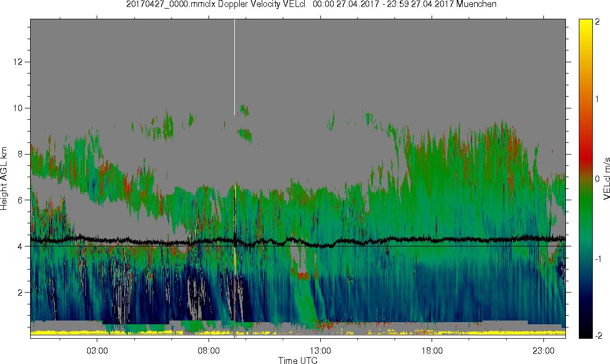Click the plot title text at top
This screenshot has height=364, width=610.
[311, 4]
